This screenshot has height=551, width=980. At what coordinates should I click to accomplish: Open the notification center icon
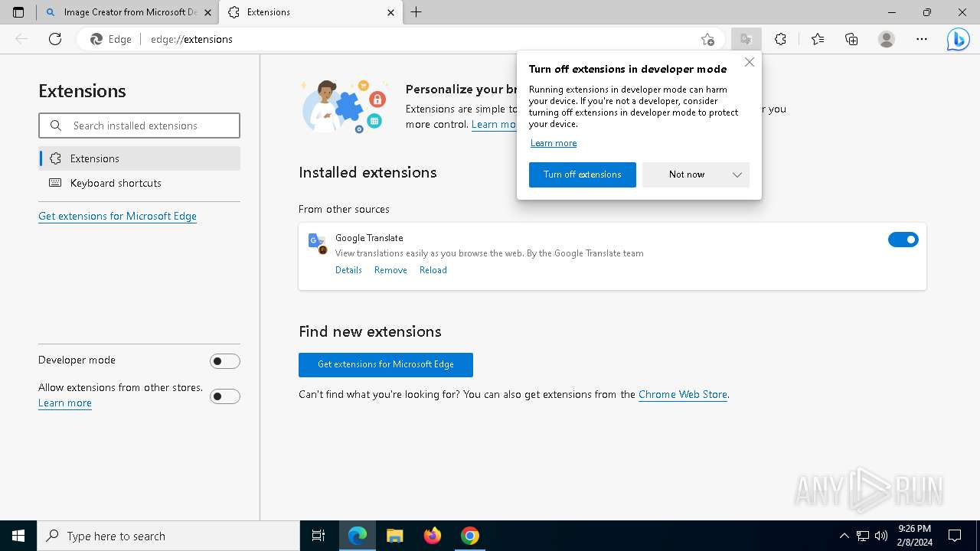tap(955, 536)
